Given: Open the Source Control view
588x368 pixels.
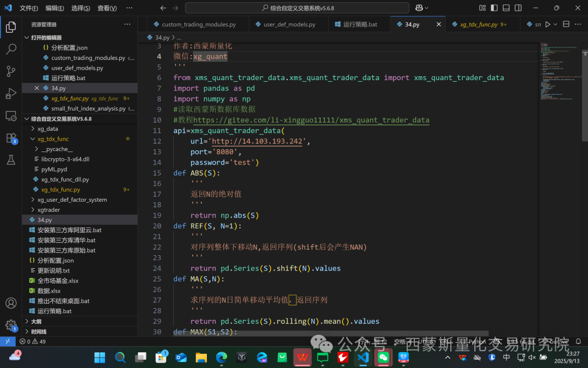Looking at the screenshot, I should click(x=11, y=71).
